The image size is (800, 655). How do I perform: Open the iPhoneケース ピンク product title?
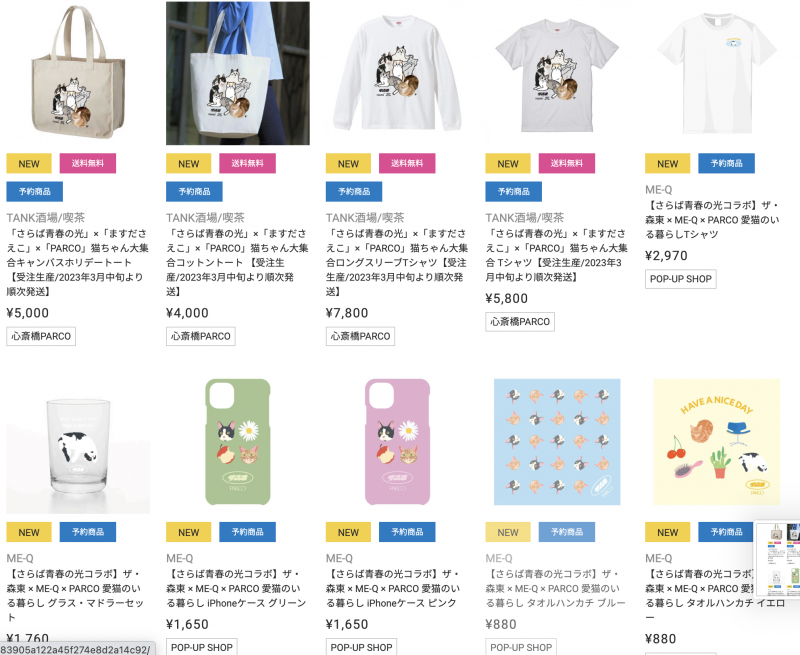[x=393, y=588]
